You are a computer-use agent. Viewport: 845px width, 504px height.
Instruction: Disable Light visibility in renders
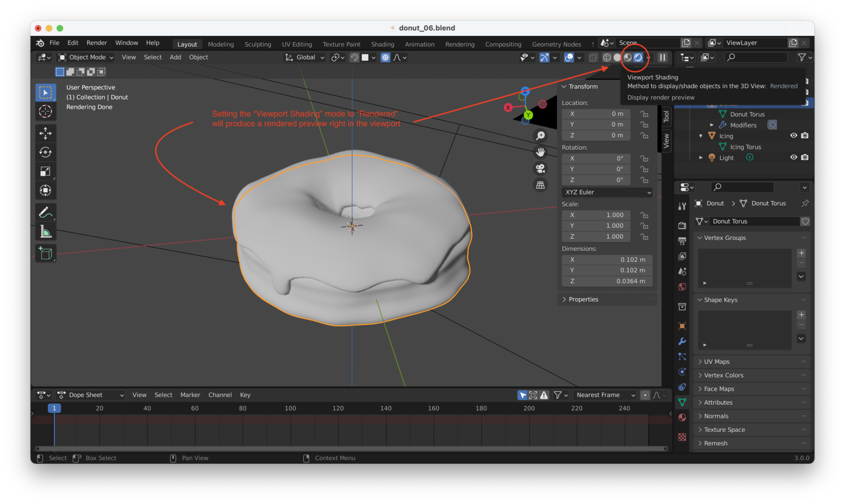click(x=805, y=157)
